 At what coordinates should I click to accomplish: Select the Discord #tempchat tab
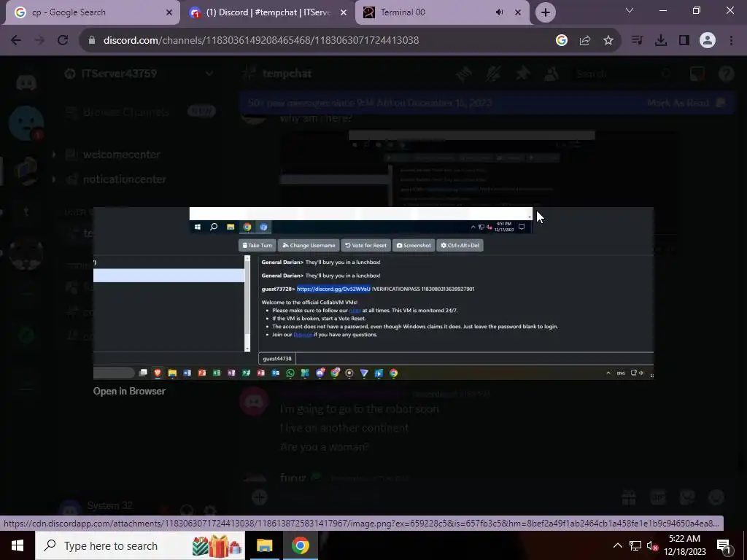coord(267,12)
